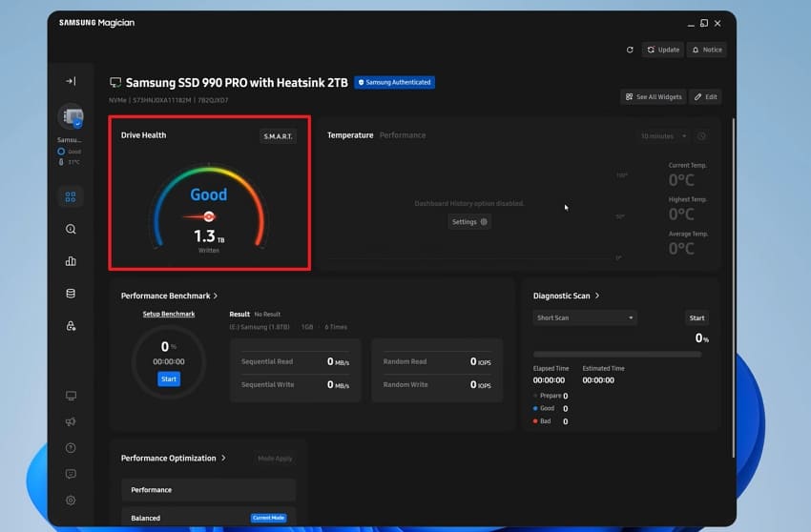The width and height of the screenshot is (811, 532).
Task: Click the Samsung Authenticated badge
Action: pos(395,82)
